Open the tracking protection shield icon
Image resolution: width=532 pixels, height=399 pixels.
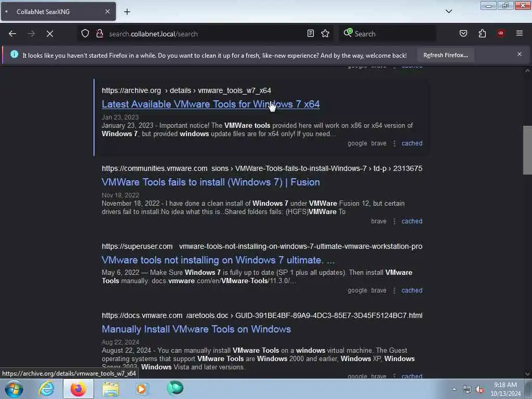click(x=85, y=34)
